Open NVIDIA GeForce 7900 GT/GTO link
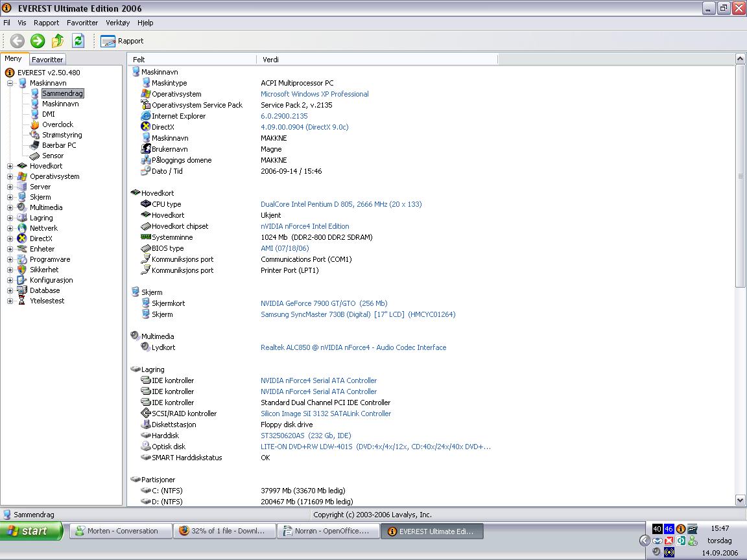This screenshot has height=560, width=747. tap(324, 303)
